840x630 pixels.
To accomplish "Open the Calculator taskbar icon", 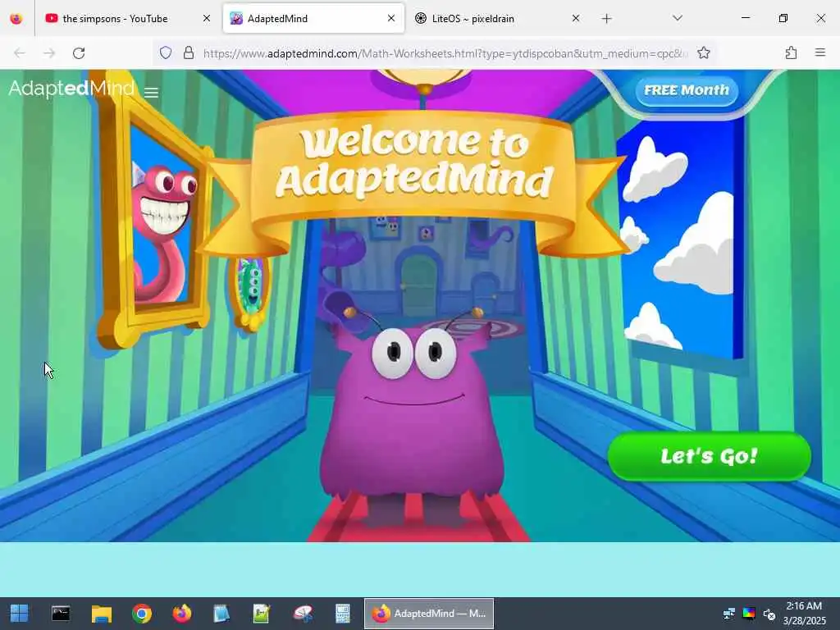I will [x=343, y=614].
